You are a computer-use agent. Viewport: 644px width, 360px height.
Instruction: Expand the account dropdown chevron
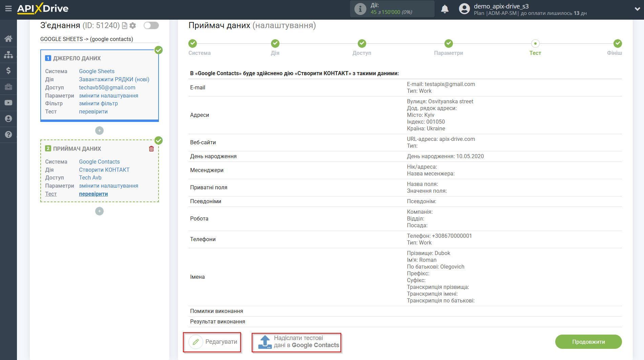pyautogui.click(x=637, y=9)
